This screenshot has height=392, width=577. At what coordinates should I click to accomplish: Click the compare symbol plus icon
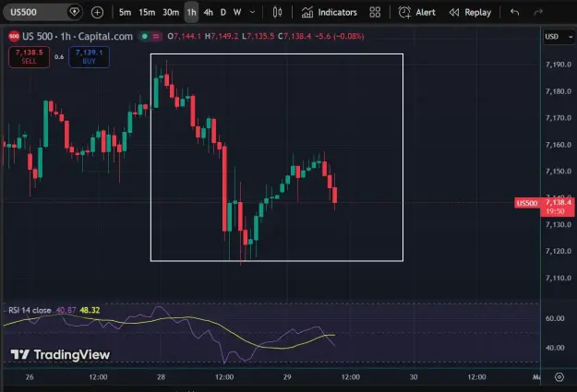[97, 13]
